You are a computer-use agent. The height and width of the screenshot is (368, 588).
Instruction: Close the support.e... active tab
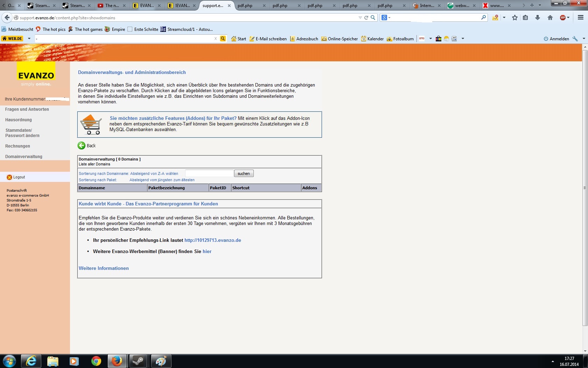229,6
